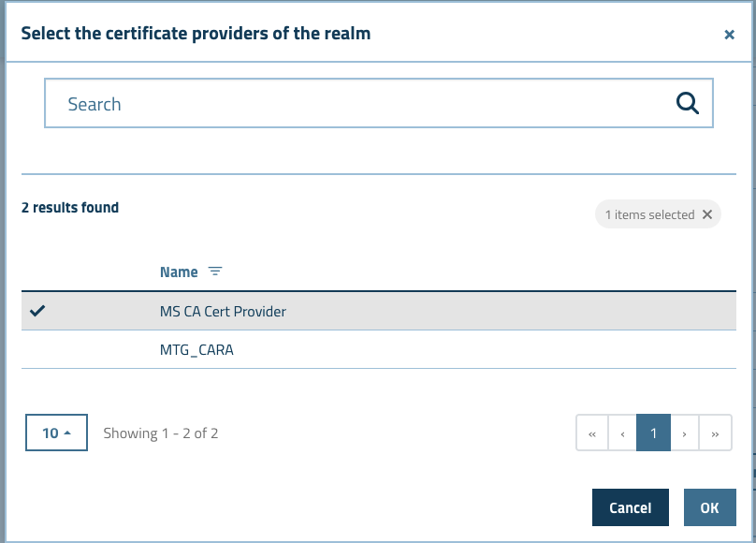Clear the 1 items selected chip
Viewport: 756px width, 543px height.
pyautogui.click(x=706, y=214)
